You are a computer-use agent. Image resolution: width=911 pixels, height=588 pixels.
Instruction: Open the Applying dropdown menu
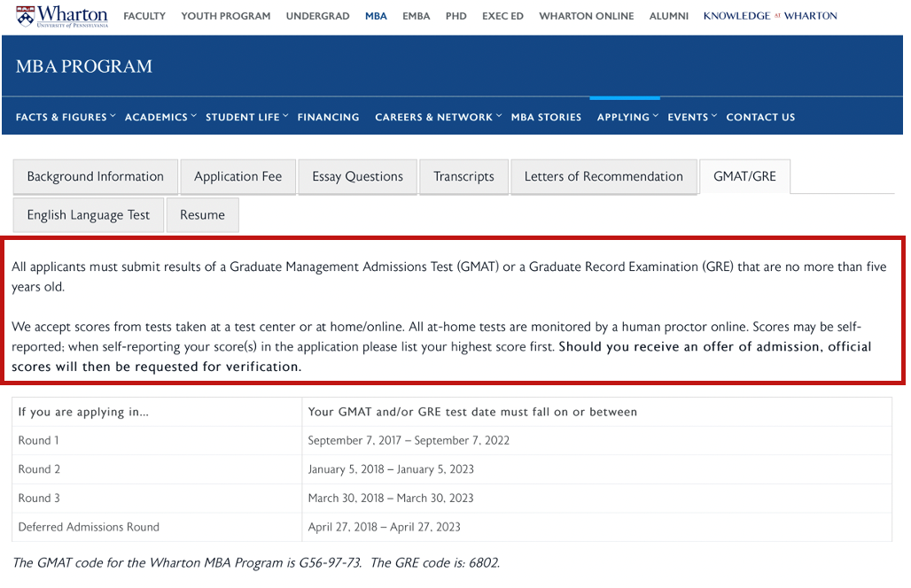tap(627, 117)
